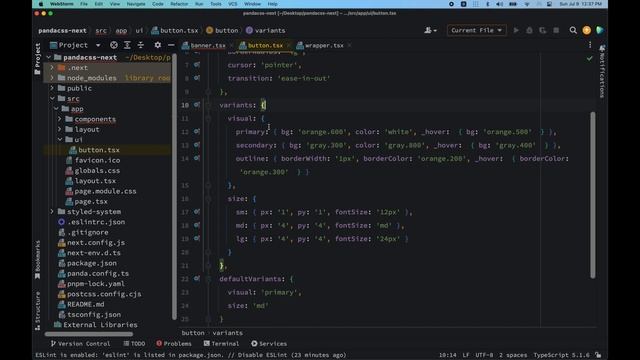Open the Bookmarks side panel
This screenshot has width=640, height=360.
pos(38,259)
